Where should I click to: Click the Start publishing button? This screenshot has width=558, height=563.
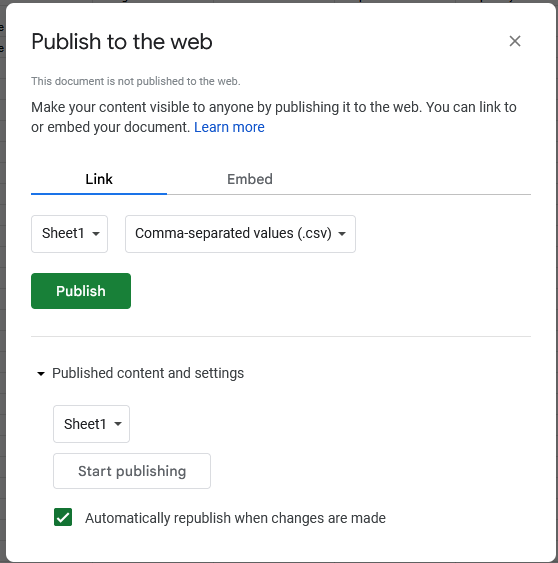132,471
